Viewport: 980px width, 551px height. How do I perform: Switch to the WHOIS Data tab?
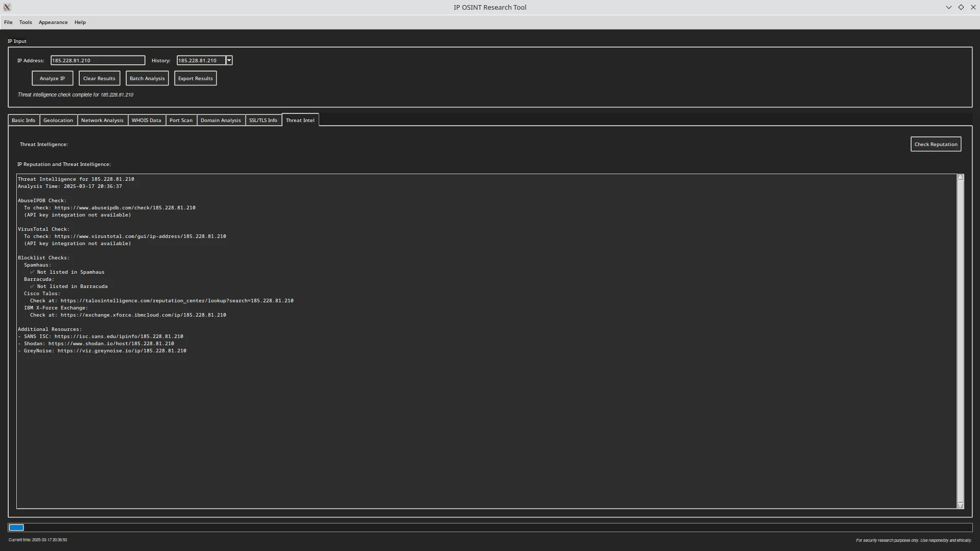click(x=147, y=121)
